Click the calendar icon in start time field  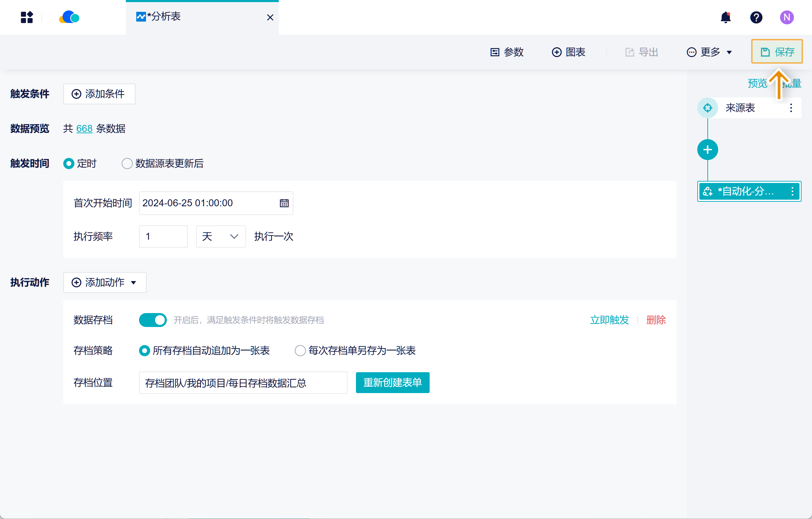(x=284, y=203)
